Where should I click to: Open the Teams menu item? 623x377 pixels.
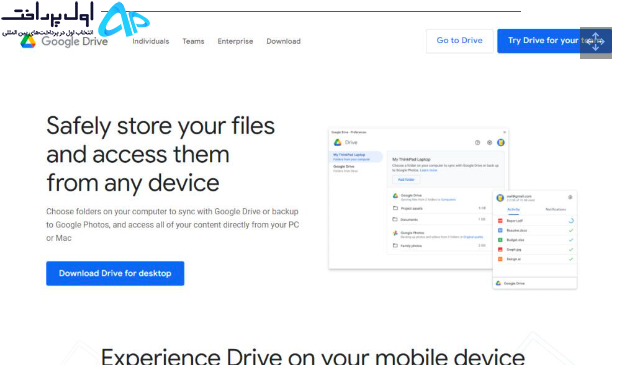193,41
